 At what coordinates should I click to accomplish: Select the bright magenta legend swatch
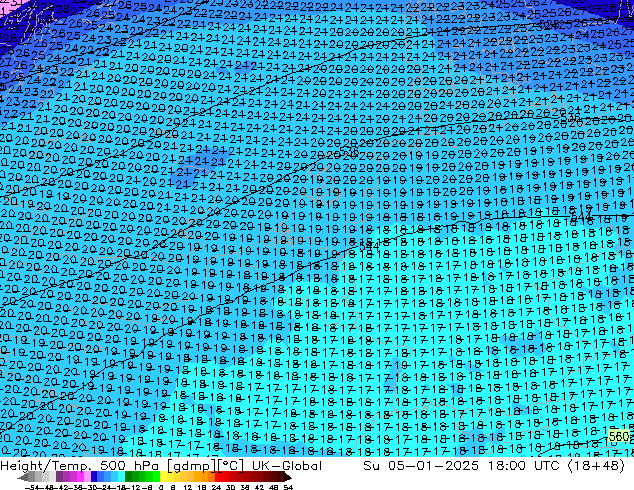tap(80, 476)
